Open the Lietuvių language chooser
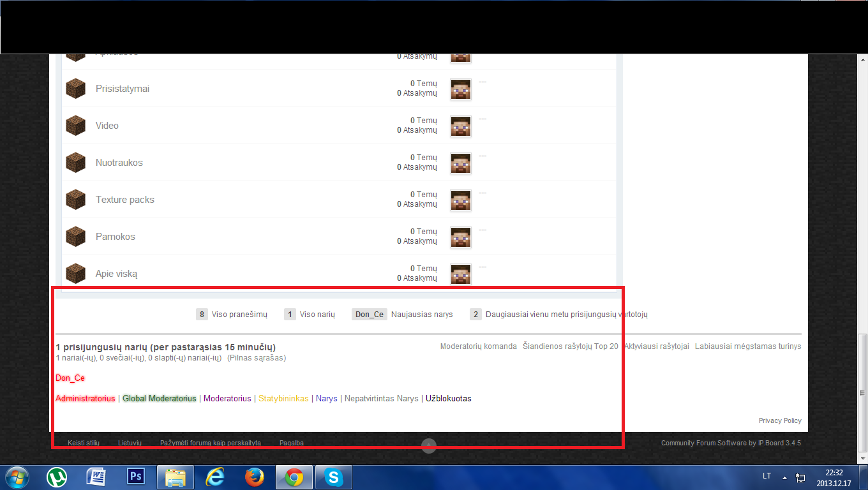Viewport: 868px width, 490px height. (130, 443)
